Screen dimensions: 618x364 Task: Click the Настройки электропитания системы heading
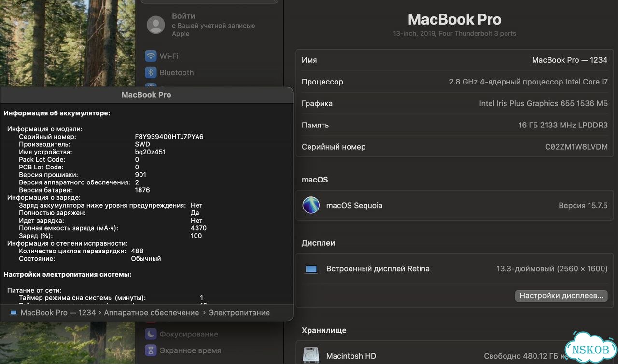pos(68,274)
